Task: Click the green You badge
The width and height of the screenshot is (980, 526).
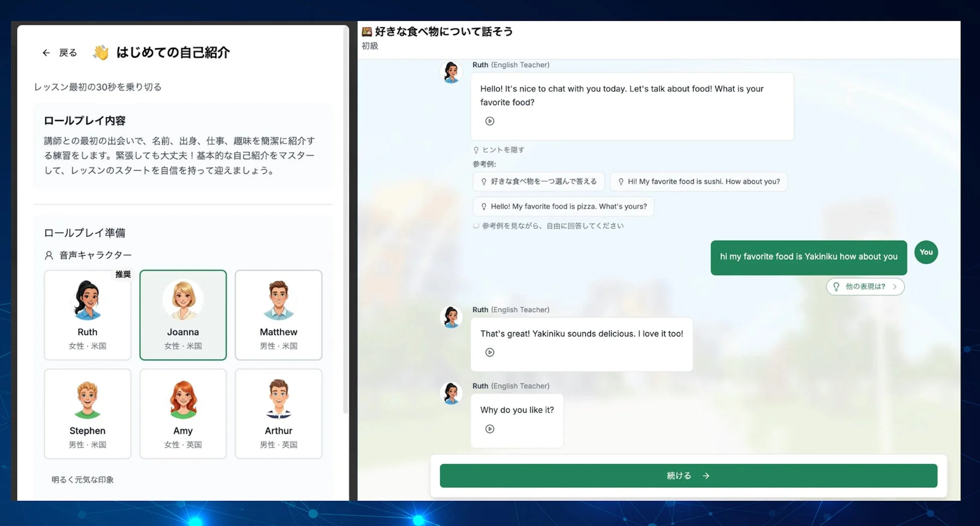Action: pyautogui.click(x=926, y=252)
